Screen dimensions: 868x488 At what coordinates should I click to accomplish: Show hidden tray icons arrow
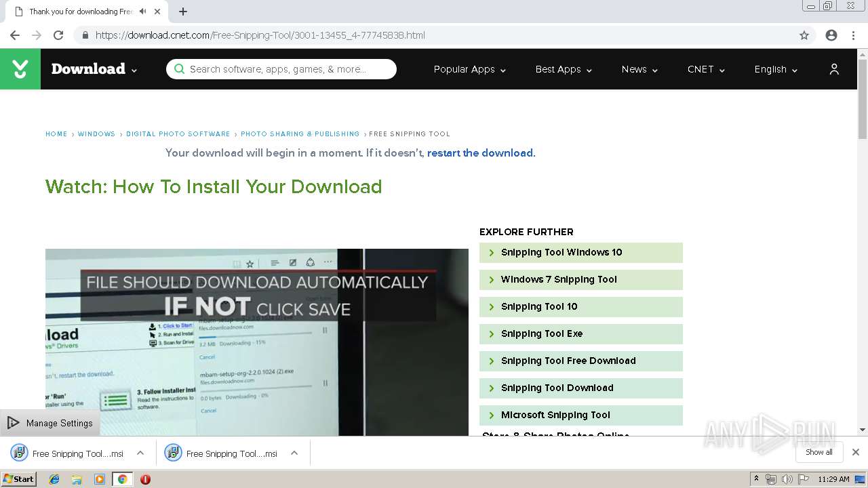tap(756, 479)
